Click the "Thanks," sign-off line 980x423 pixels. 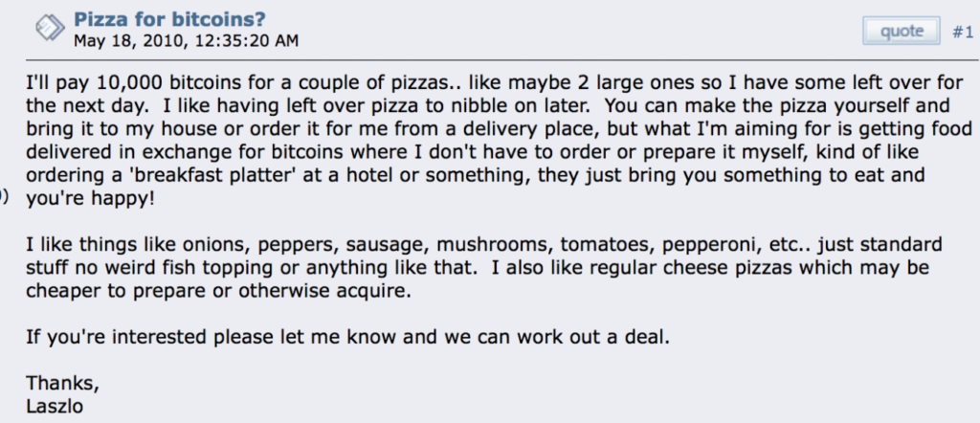[x=62, y=383]
